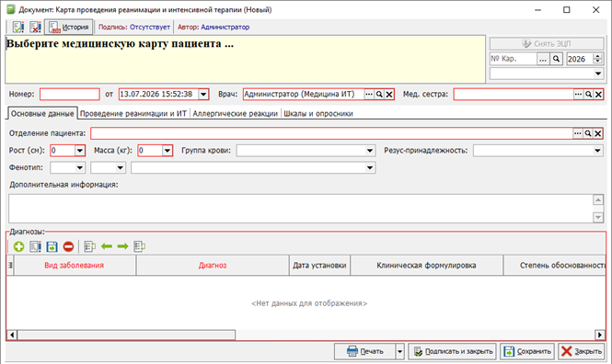
Task: Click the disabled Снять ЭЦП button
Action: (x=547, y=43)
